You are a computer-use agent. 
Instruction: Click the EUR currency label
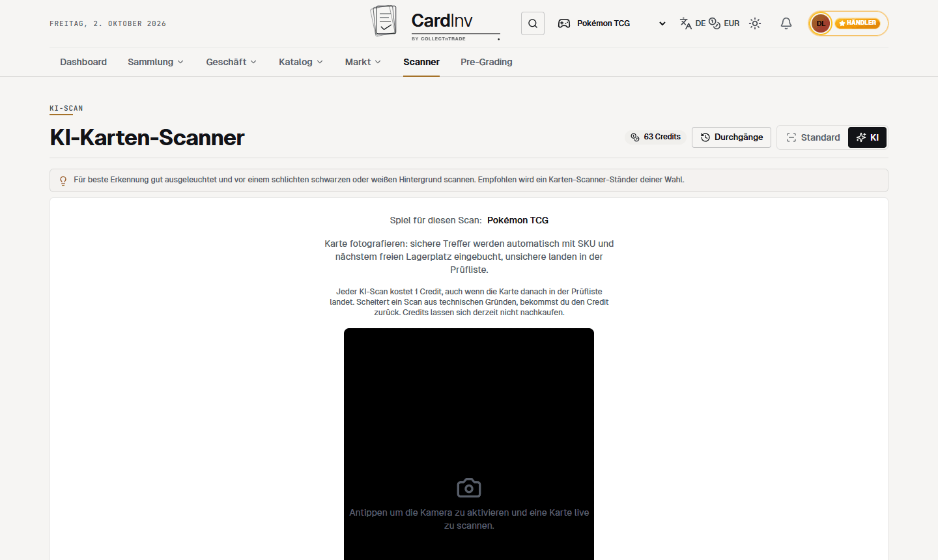tap(732, 23)
